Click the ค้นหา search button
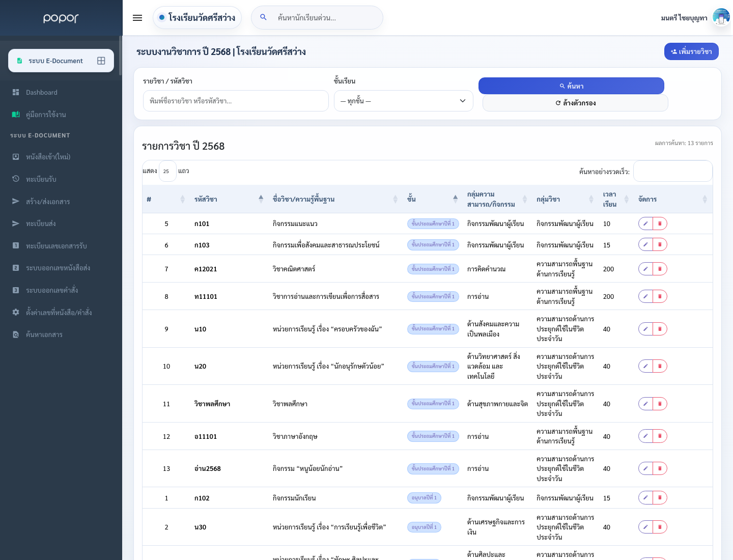 tap(571, 86)
